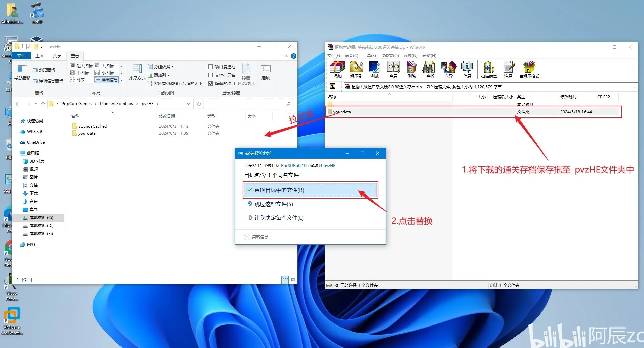Select Medium icons (中图标) layout
Screen dimensions: 644x348
[79, 73]
